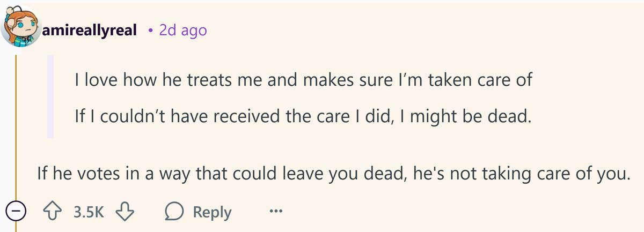Click the orange thread line beside the quote
644x232 pixels.
click(16, 123)
